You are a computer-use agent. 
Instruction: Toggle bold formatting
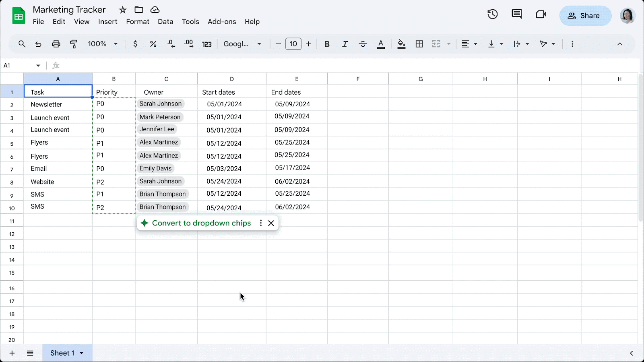(327, 44)
